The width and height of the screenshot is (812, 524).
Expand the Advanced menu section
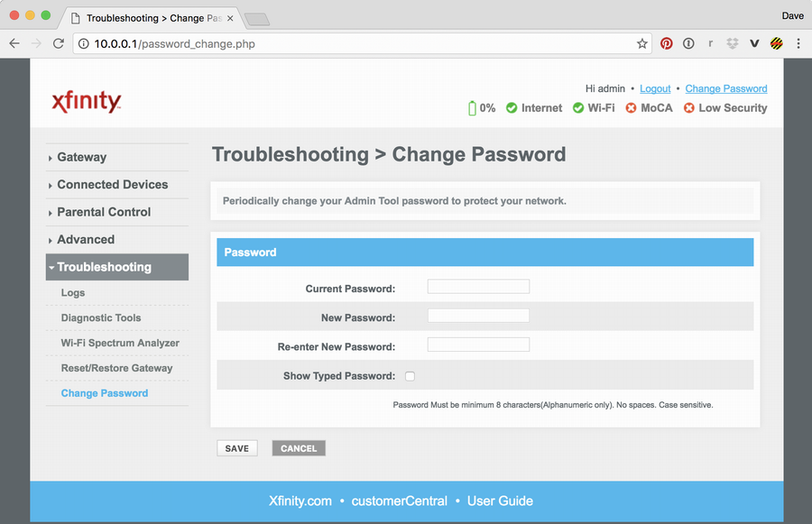tap(117, 240)
